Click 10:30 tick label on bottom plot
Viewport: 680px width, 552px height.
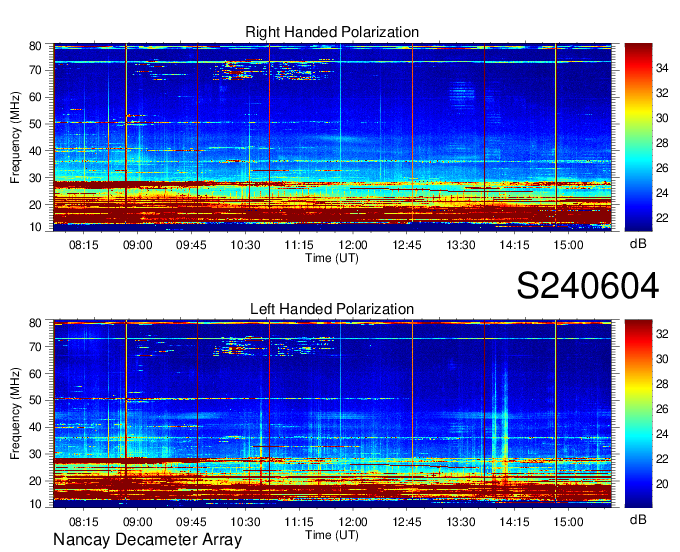coord(245,522)
